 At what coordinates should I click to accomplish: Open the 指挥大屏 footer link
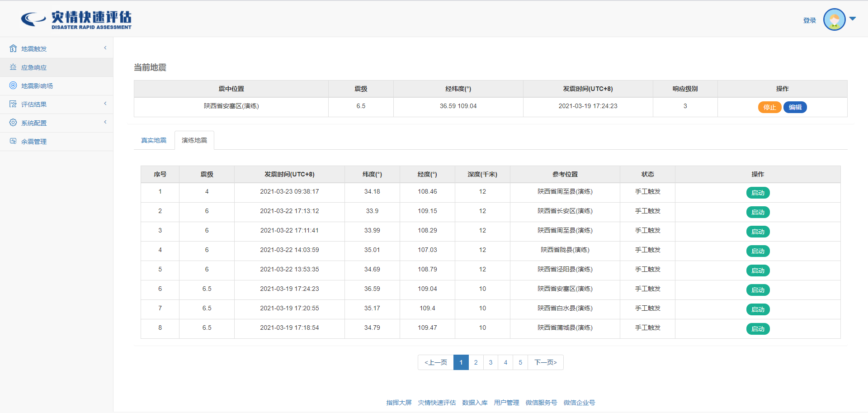tap(399, 403)
